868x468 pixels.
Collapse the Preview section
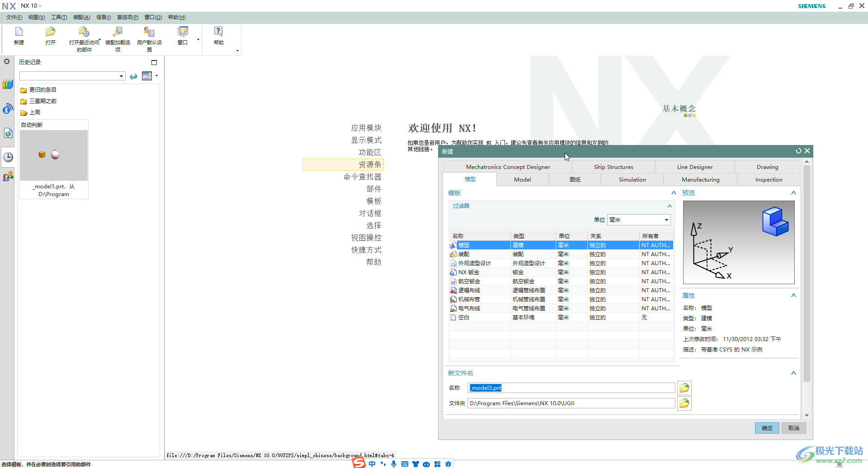tap(793, 193)
